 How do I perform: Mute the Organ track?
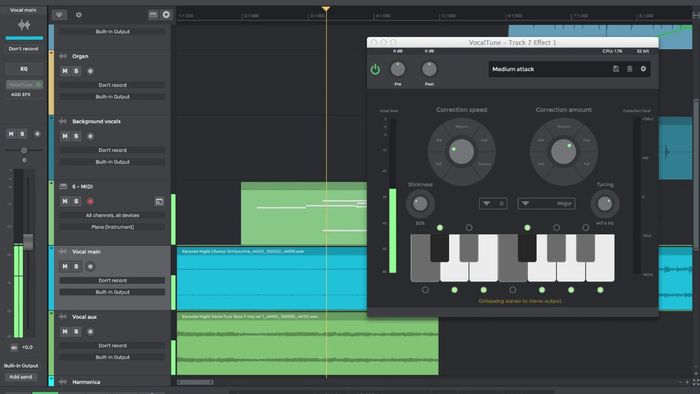click(x=65, y=71)
